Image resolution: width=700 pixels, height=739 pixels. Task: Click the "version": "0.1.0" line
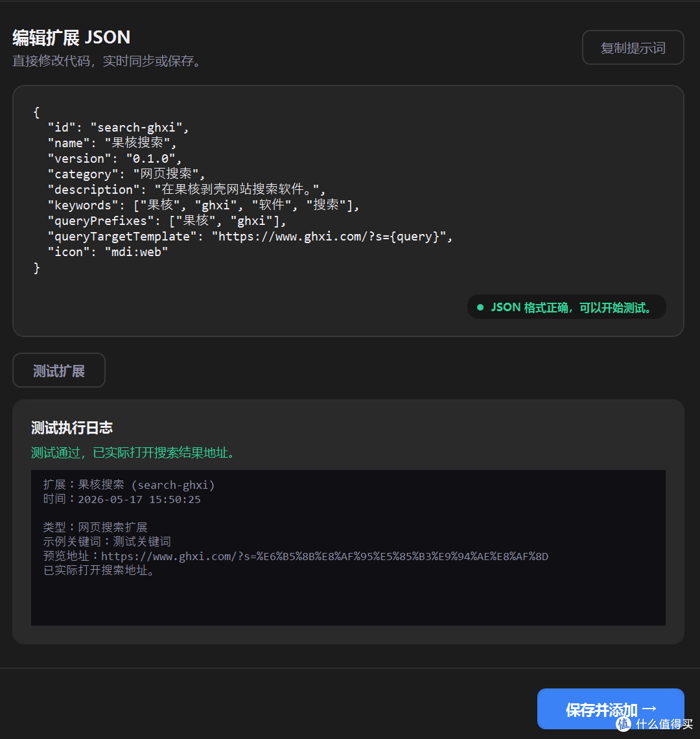[115, 158]
